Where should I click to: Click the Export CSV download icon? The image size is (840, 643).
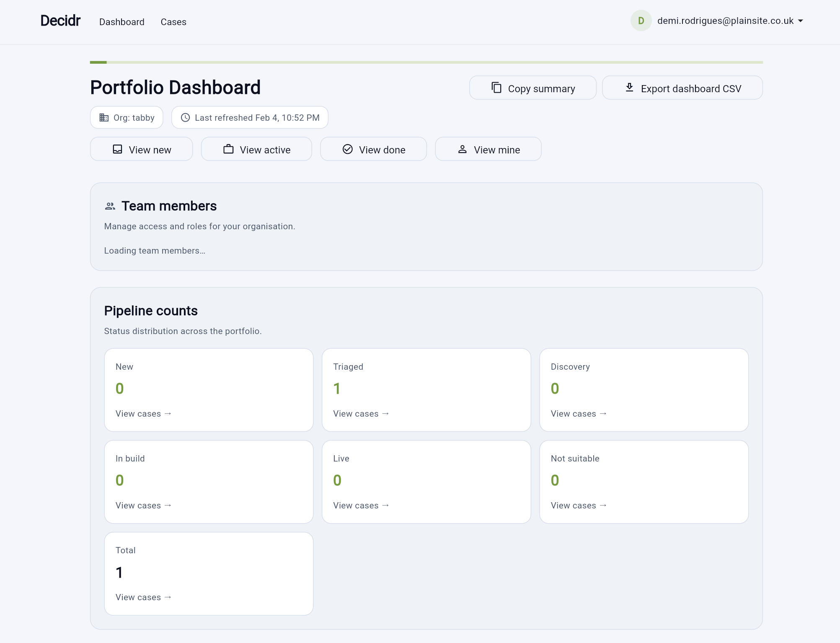pyautogui.click(x=629, y=88)
